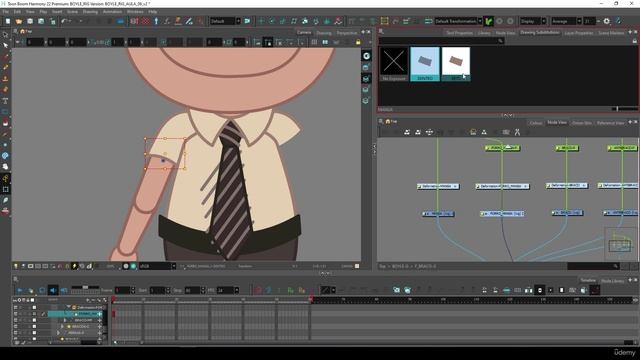Click the light bulb icon in the Camera status bar

point(16,266)
